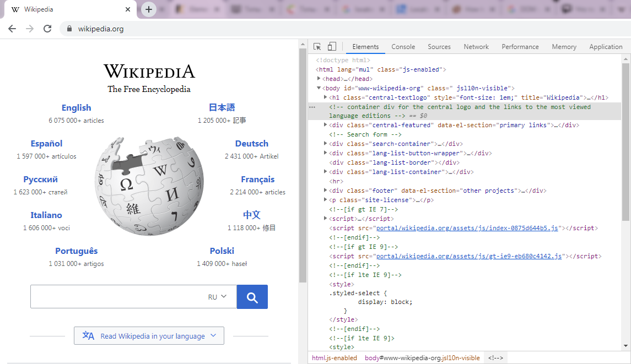
Task: Click the inspect element picker icon
Action: [317, 47]
